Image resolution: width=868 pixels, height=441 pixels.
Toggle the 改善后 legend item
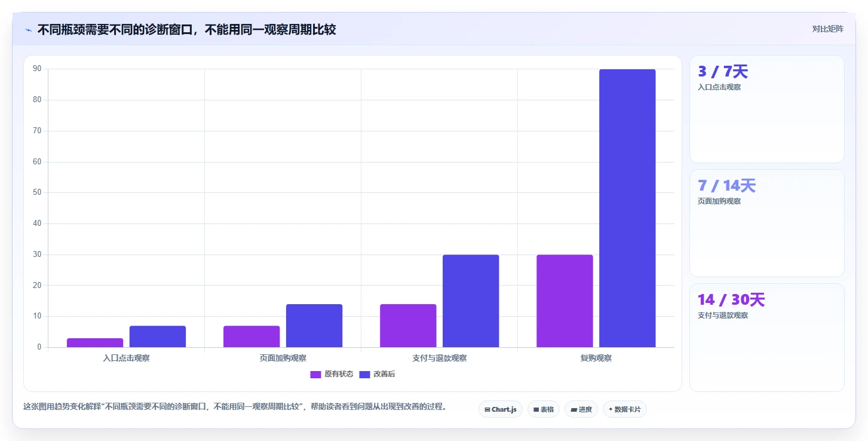click(377, 374)
